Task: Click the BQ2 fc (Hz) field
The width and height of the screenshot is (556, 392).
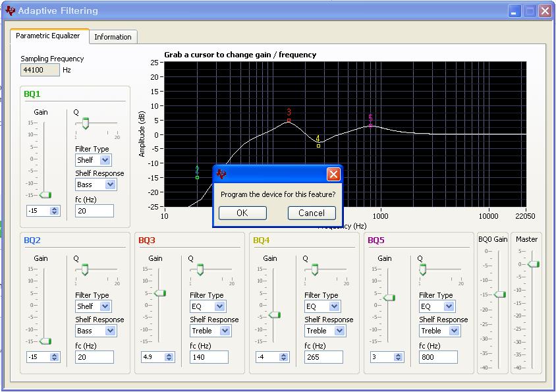Action: point(94,357)
